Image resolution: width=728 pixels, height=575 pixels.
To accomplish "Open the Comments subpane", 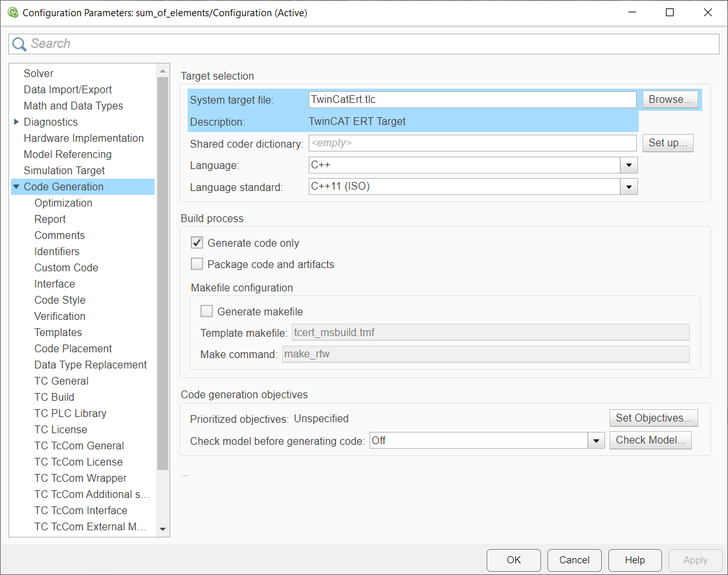I will point(60,235).
